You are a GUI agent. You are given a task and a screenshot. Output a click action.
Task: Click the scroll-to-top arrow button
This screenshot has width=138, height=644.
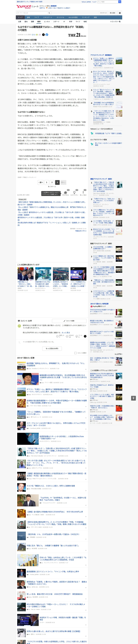click(133, 398)
